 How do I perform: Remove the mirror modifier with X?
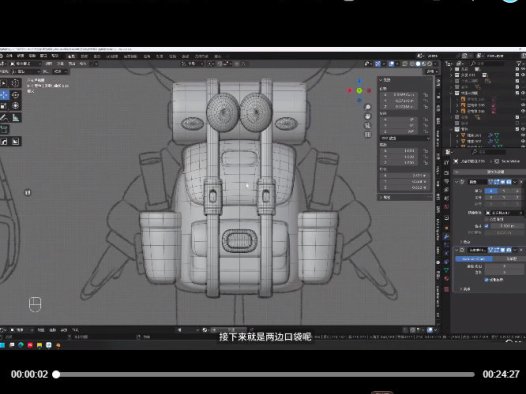pyautogui.click(x=521, y=182)
